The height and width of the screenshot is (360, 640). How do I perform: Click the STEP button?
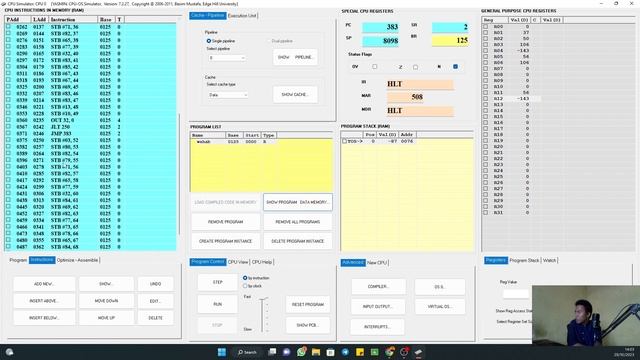tap(218, 282)
